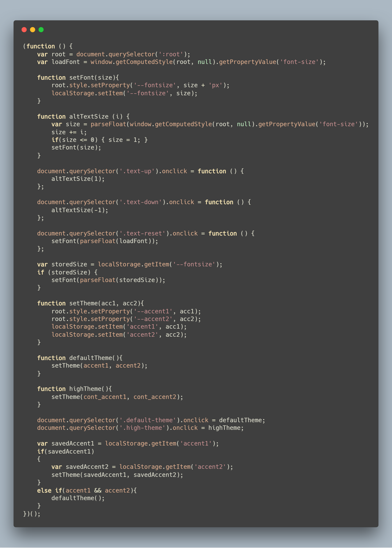The height and width of the screenshot is (548, 392).
Task: Click the '.text-up' onclick assignment line
Action: (x=141, y=171)
